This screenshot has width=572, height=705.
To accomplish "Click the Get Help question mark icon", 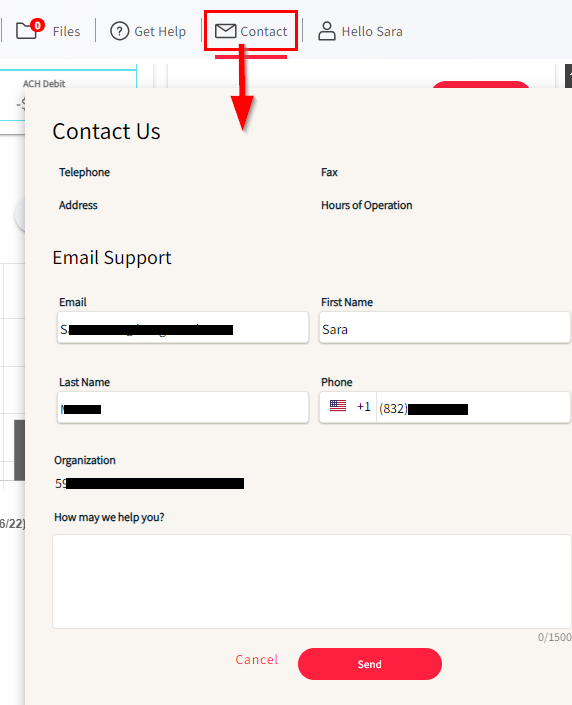I will tap(120, 31).
